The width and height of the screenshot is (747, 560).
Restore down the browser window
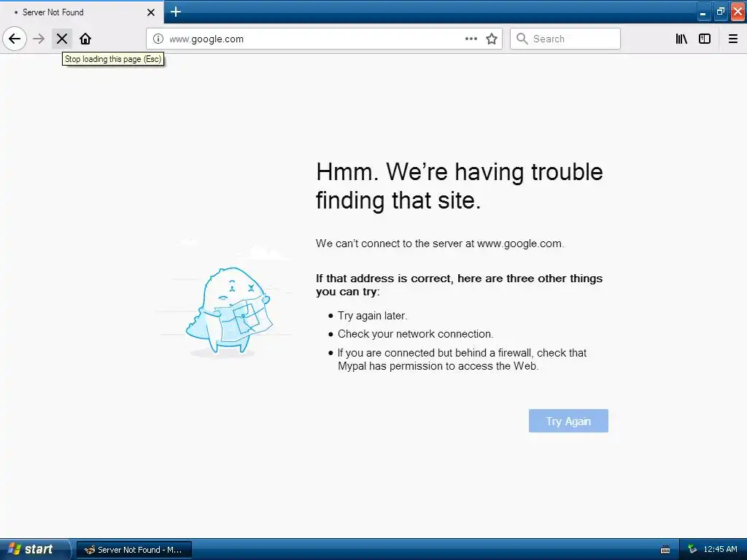[x=721, y=12]
